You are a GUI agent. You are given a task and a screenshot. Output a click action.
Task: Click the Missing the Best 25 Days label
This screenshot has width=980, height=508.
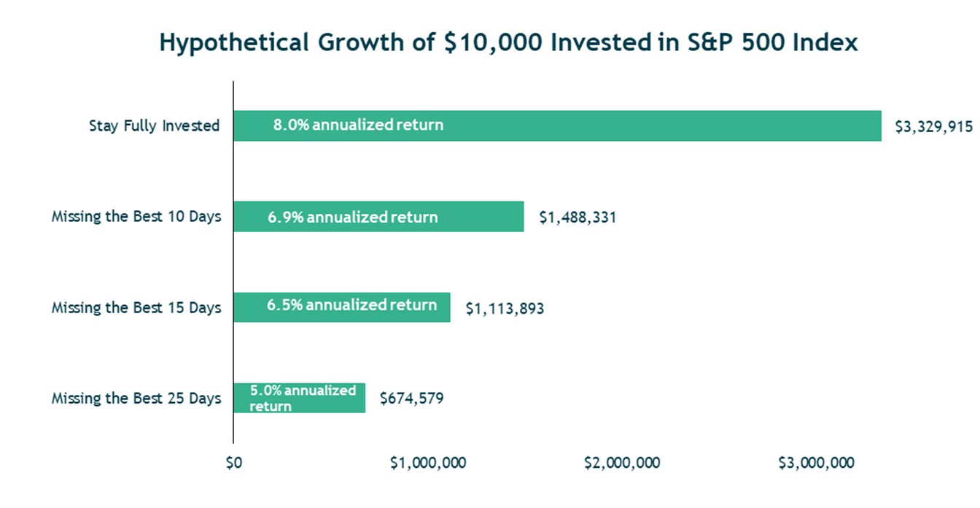click(136, 398)
